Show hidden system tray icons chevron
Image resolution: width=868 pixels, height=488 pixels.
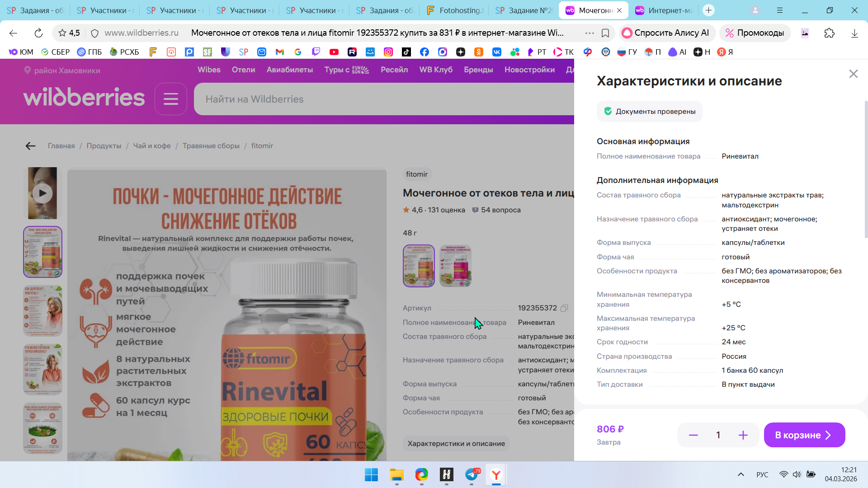(741, 474)
